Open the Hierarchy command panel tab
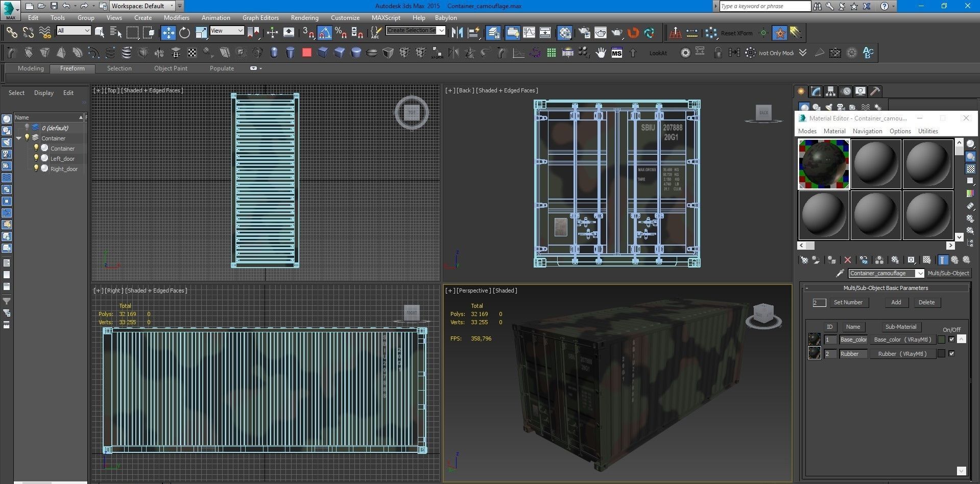The width and height of the screenshot is (980, 484). tap(831, 91)
